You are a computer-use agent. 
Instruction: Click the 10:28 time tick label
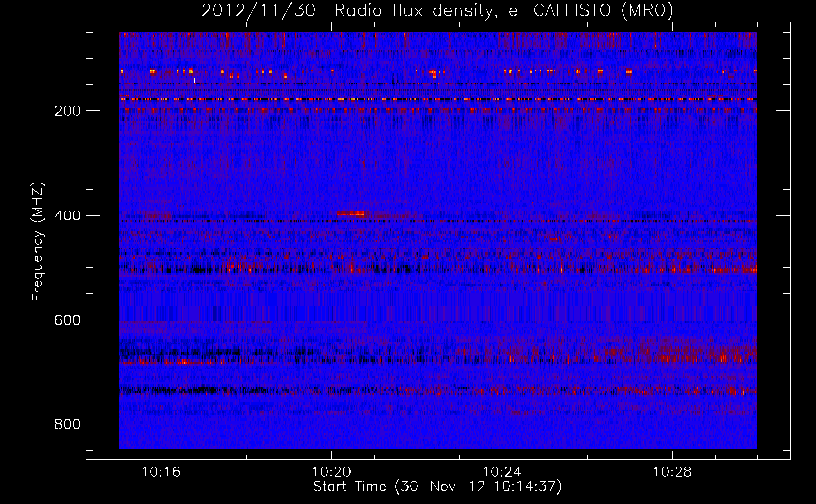click(x=672, y=472)
